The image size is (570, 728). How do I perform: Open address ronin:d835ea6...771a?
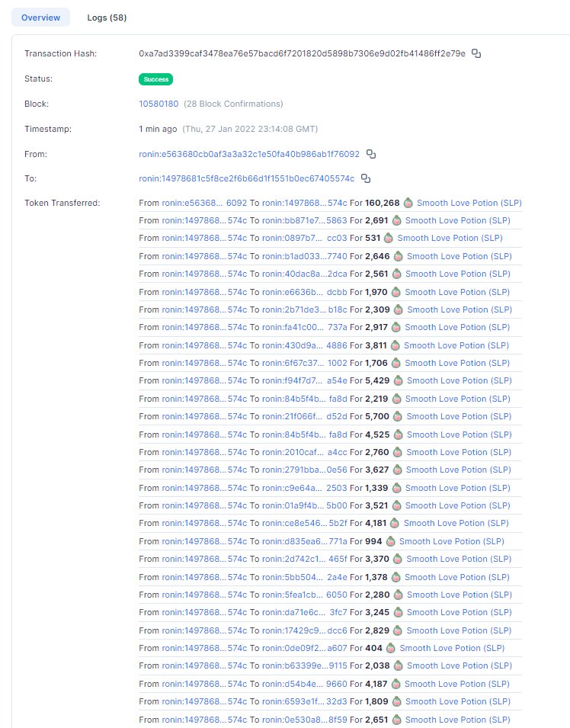pos(305,541)
